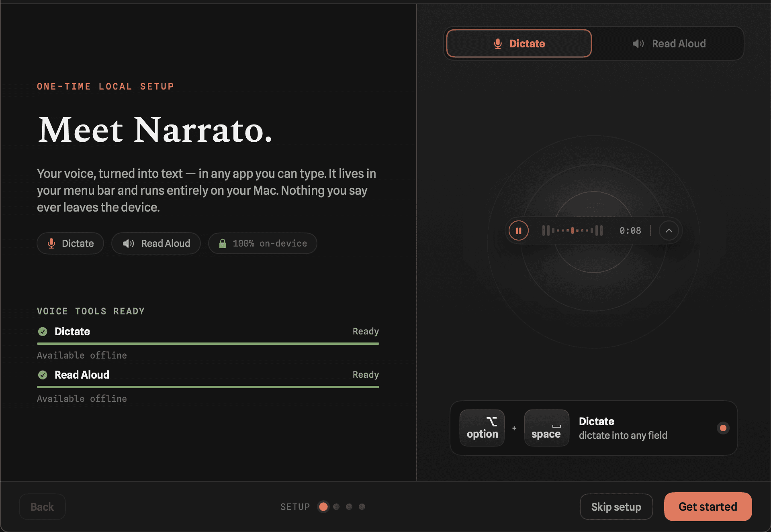771x532 pixels.
Task: Click the bold Dictate row under Voice Tools
Action: 72,332
